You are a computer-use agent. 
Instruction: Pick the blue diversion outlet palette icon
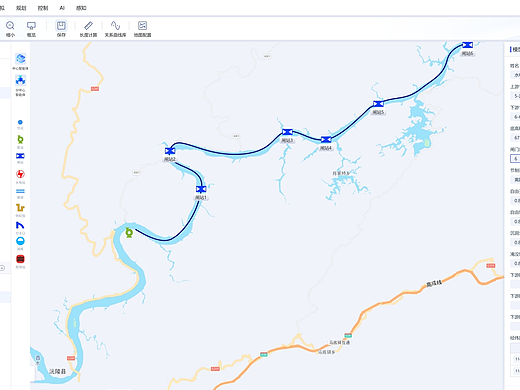20,225
